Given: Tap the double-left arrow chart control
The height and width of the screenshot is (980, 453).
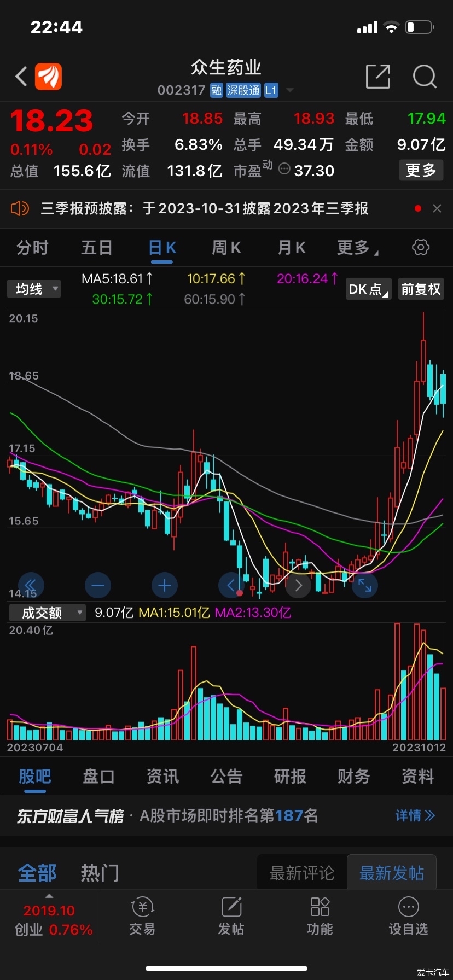Looking at the screenshot, I should click(31, 585).
